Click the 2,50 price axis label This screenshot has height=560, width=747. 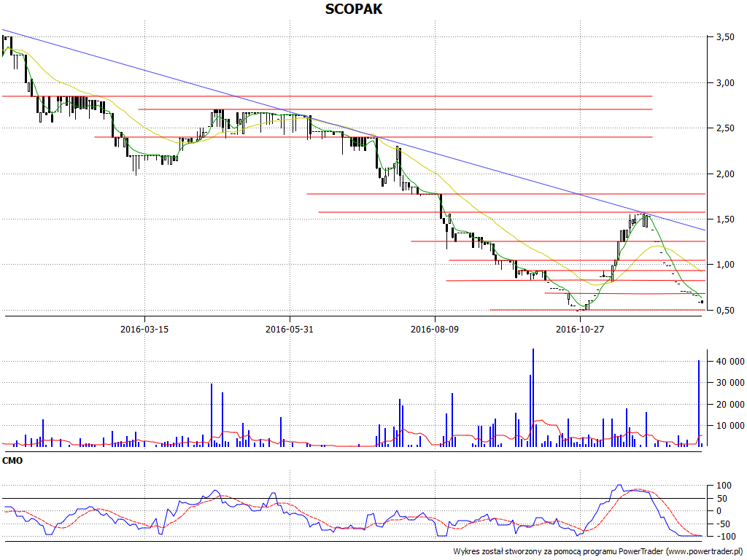726,128
